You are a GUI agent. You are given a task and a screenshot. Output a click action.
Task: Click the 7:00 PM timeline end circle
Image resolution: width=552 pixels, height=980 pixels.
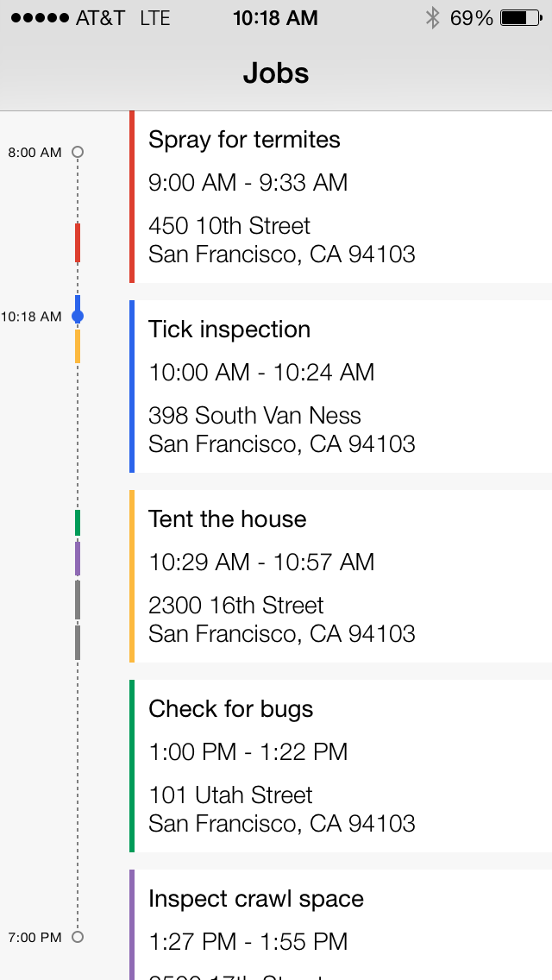(x=78, y=937)
